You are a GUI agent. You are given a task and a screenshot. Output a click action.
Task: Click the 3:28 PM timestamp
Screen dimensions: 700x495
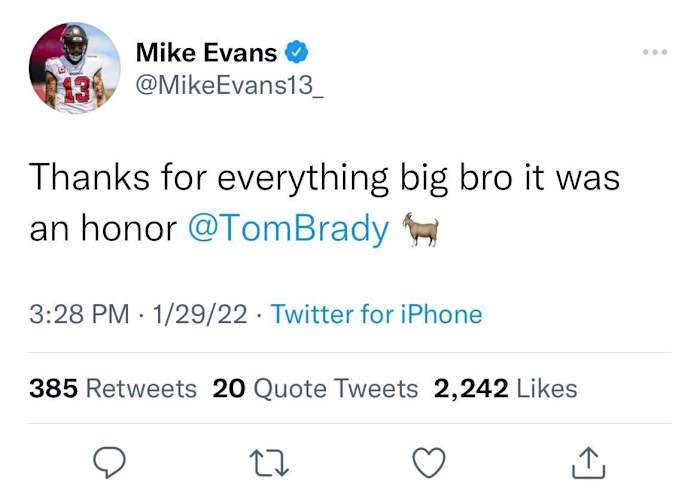(80, 315)
